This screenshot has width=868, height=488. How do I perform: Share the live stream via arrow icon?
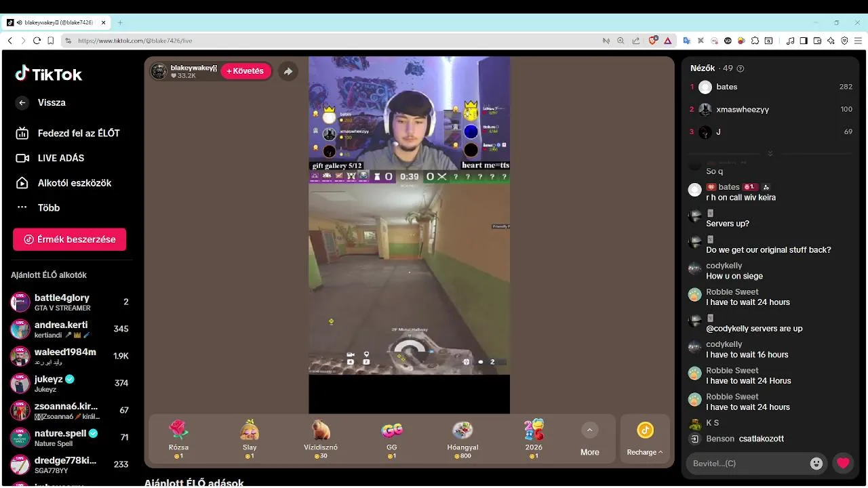288,71
